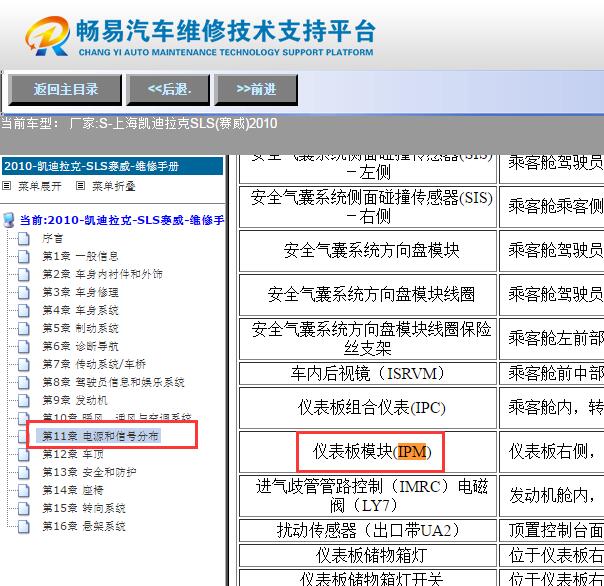
Task: Go forward with the >>前进 button
Action: click(256, 89)
